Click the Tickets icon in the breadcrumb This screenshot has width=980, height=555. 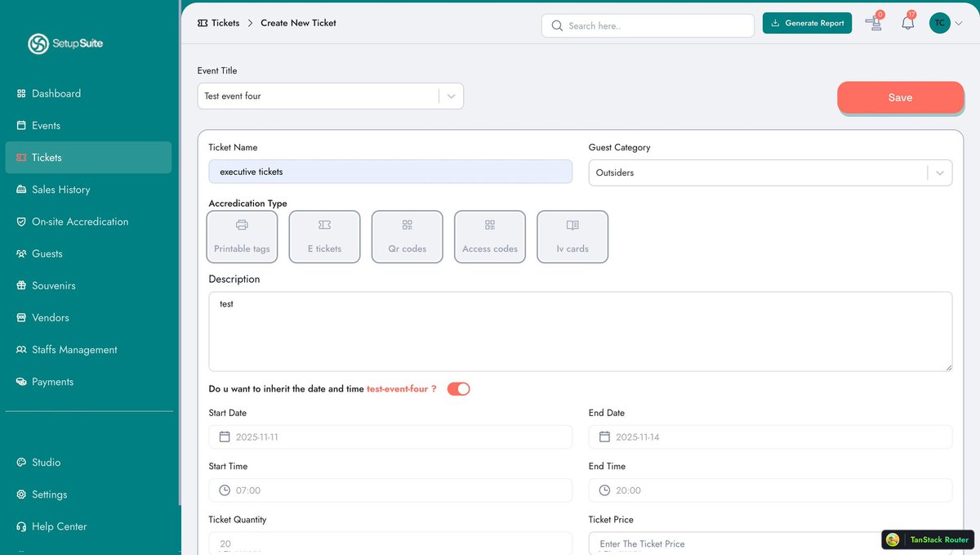[x=203, y=23]
